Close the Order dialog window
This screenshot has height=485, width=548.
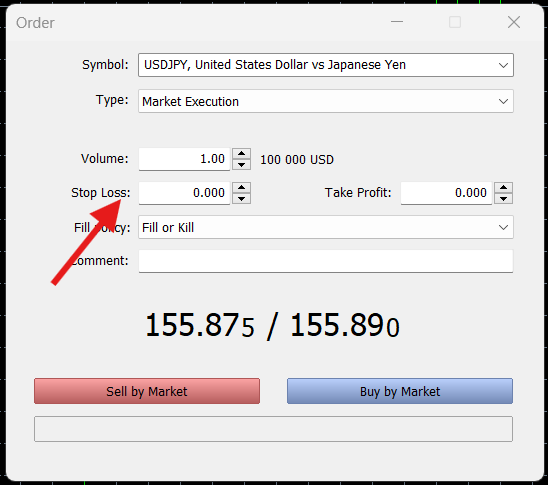click(514, 22)
